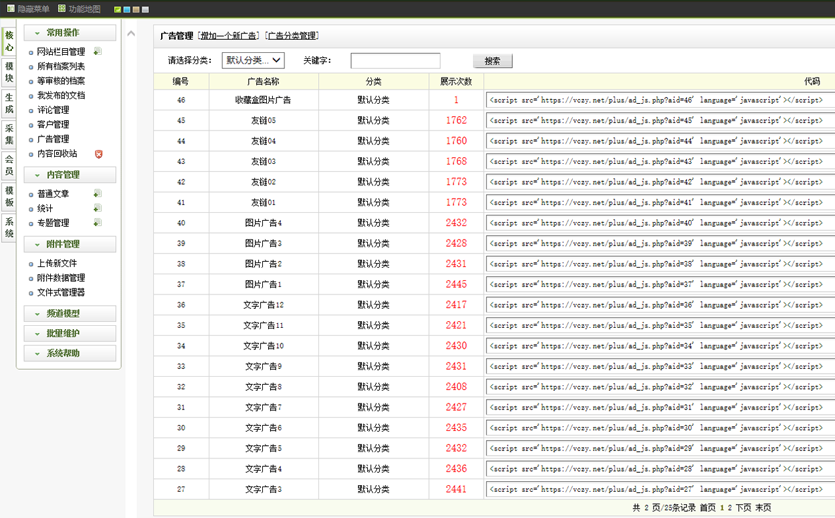
Task: Click the icon next to 统计
Action: (98, 208)
